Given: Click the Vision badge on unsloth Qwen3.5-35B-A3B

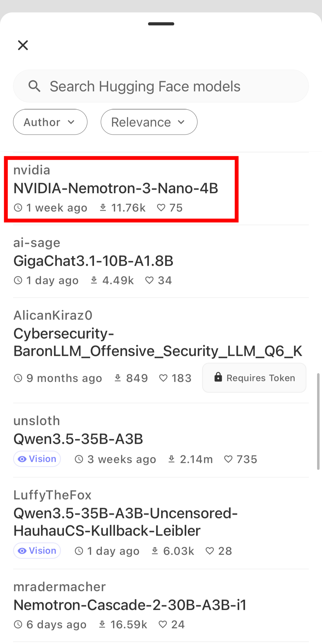Looking at the screenshot, I should click(37, 459).
